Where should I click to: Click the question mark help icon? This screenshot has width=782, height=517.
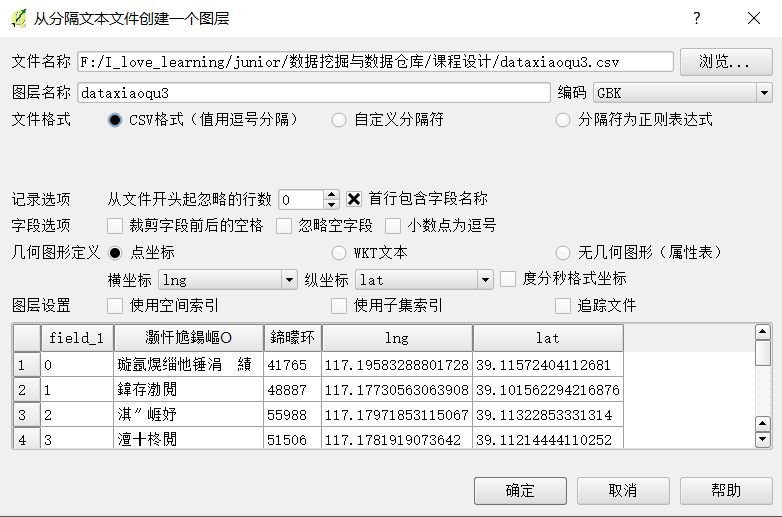point(697,18)
